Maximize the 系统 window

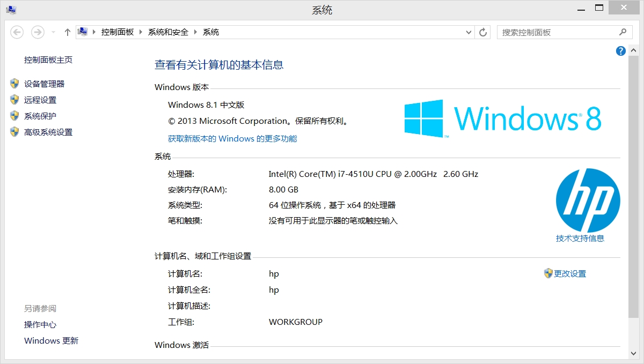(x=599, y=8)
